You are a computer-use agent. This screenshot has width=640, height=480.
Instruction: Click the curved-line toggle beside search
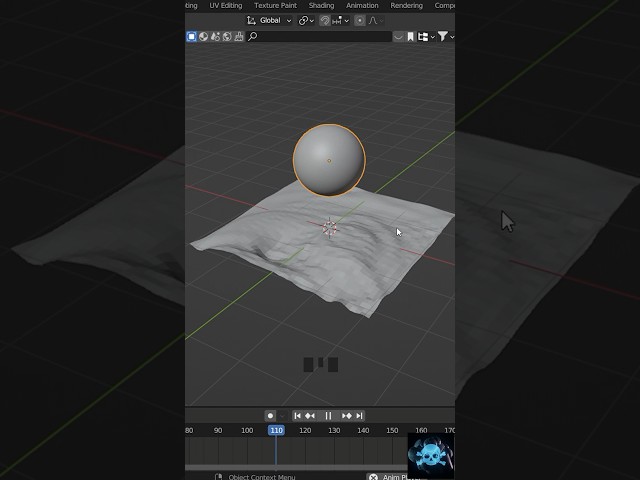point(398,37)
